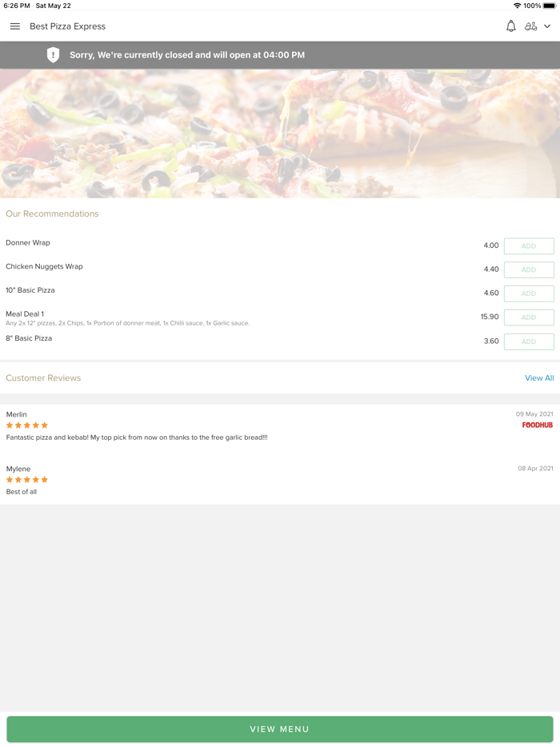The width and height of the screenshot is (560, 747).
Task: Click the date 'Sat May 22' in status bar
Action: [52, 6]
